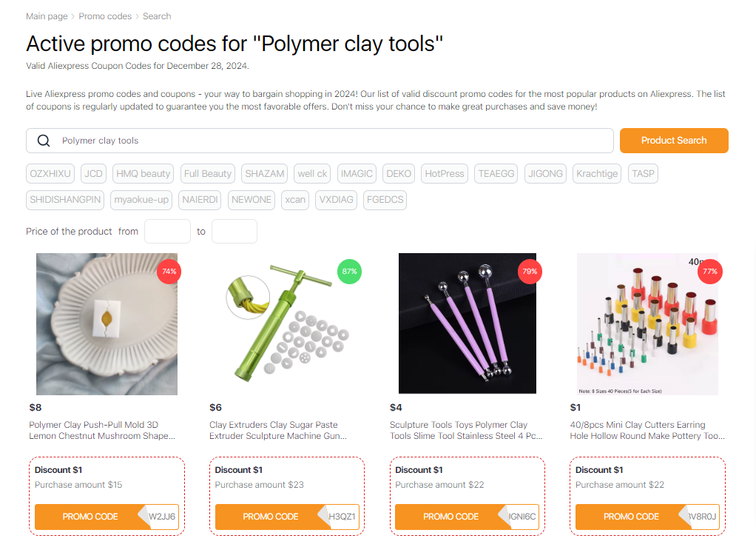Click the Product Search button

[x=674, y=141]
